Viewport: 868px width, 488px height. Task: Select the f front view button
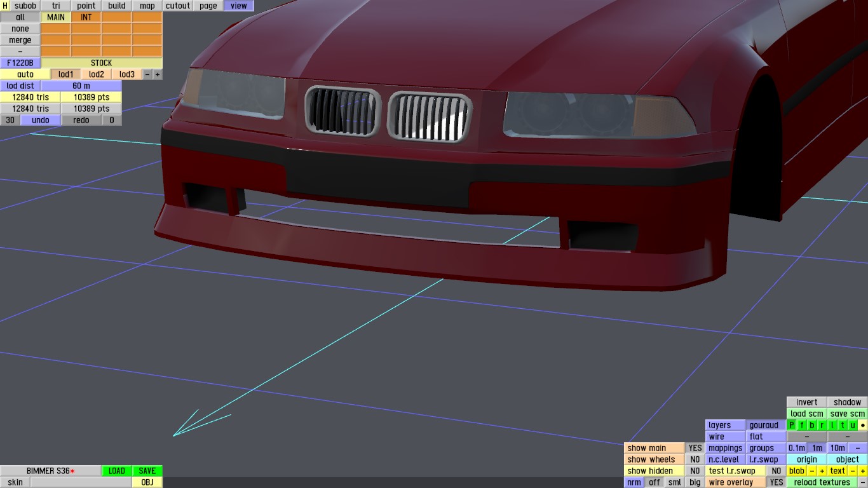click(802, 425)
